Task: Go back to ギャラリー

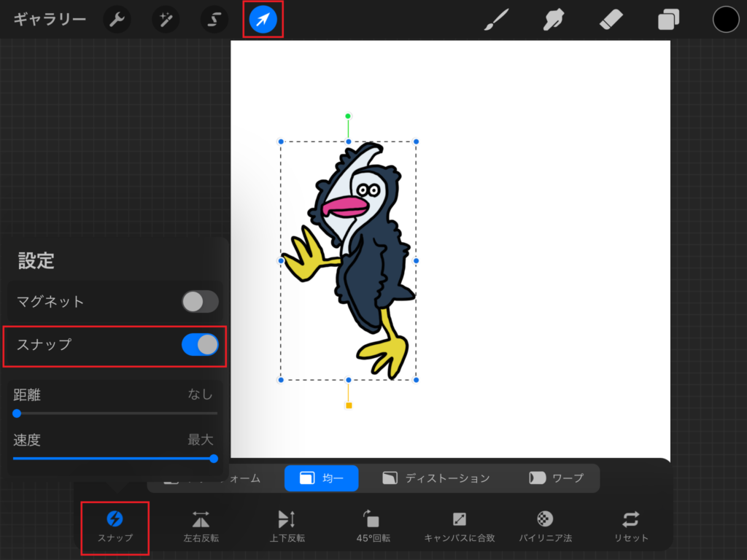Action: click(x=50, y=20)
